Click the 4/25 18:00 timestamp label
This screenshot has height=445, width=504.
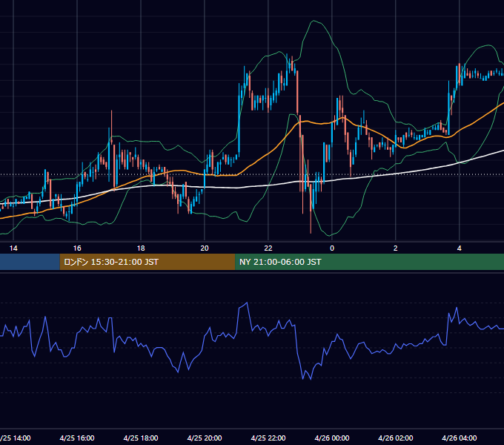[x=141, y=438]
